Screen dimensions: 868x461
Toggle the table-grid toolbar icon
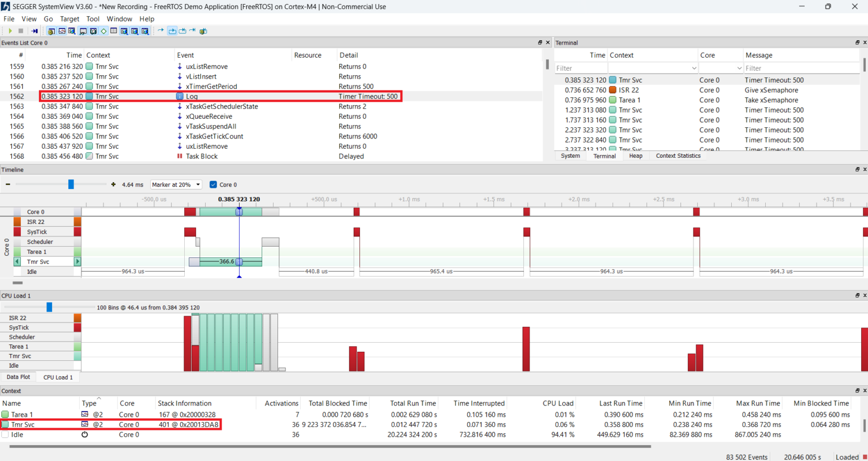pos(114,31)
